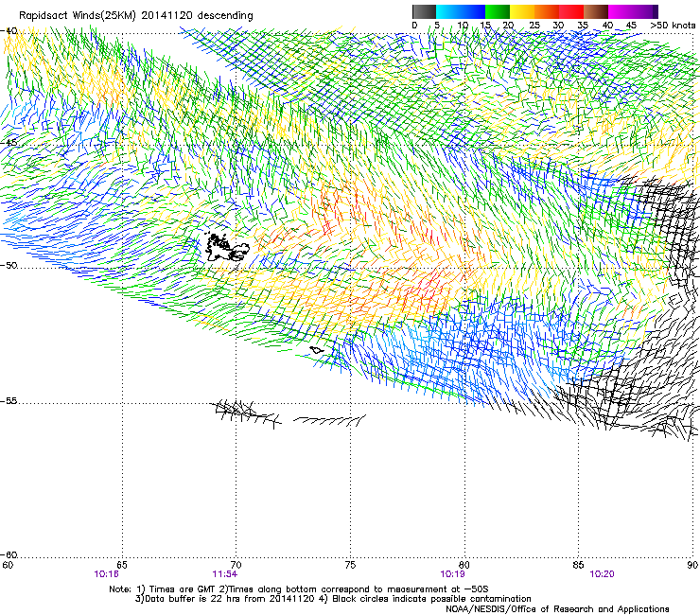
Task: Click the '65' longitude label
Action: click(122, 565)
